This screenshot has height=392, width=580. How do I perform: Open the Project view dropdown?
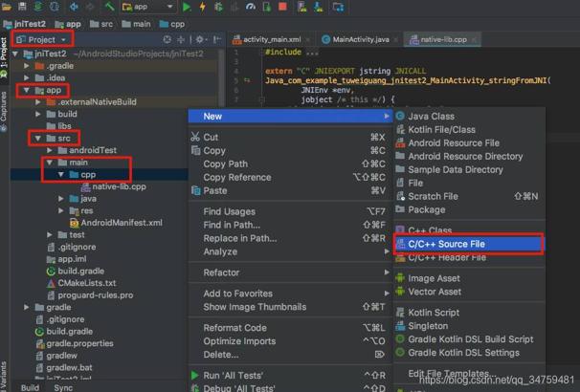coord(42,39)
